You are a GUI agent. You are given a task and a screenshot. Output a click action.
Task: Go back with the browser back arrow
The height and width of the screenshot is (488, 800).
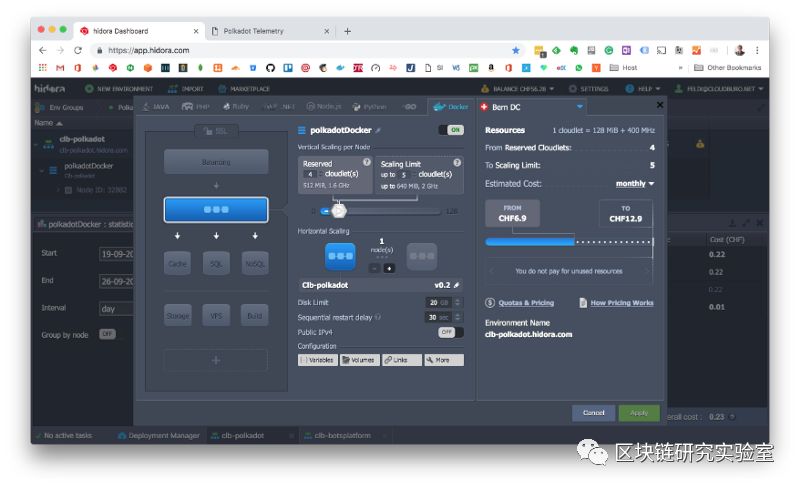[43, 50]
